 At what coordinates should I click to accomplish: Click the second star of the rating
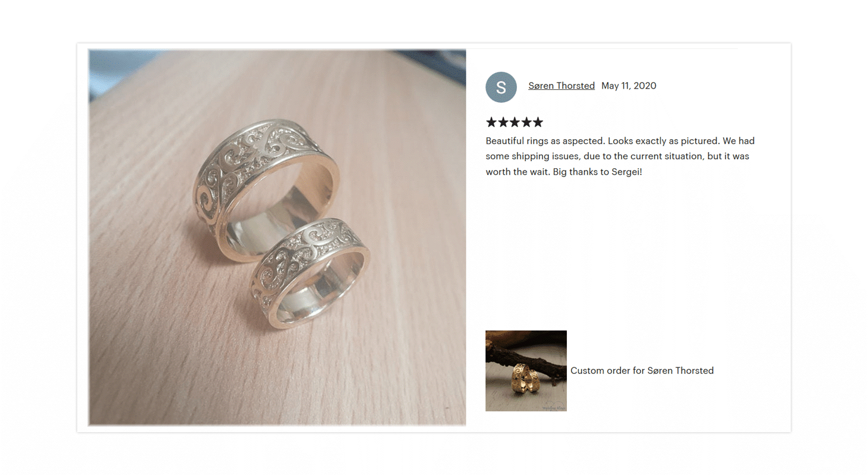point(503,122)
